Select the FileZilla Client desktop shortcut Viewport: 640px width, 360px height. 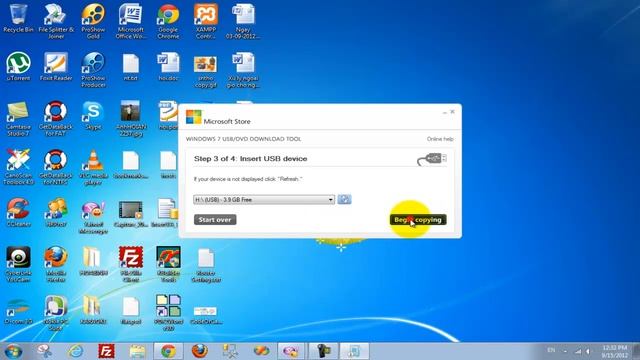pyautogui.click(x=131, y=264)
